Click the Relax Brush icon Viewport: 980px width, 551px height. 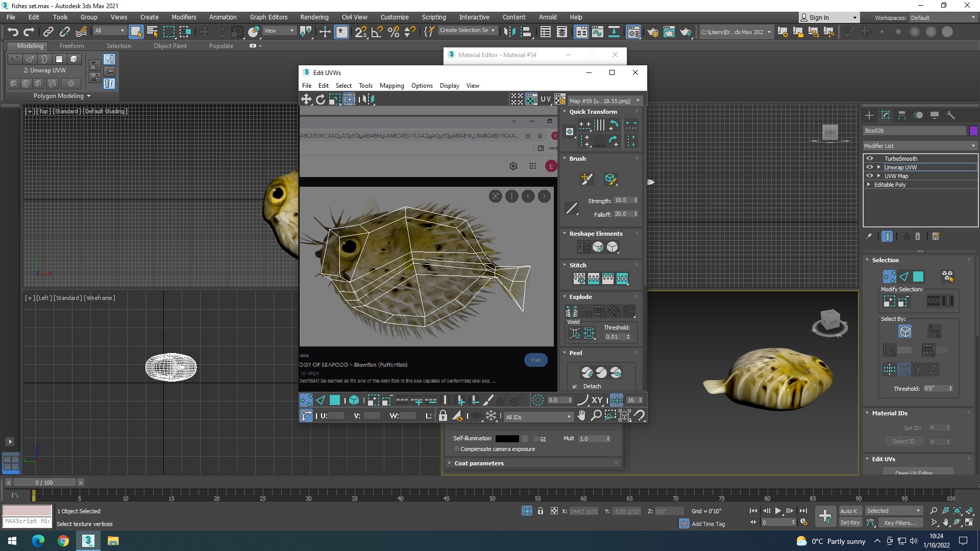[610, 179]
